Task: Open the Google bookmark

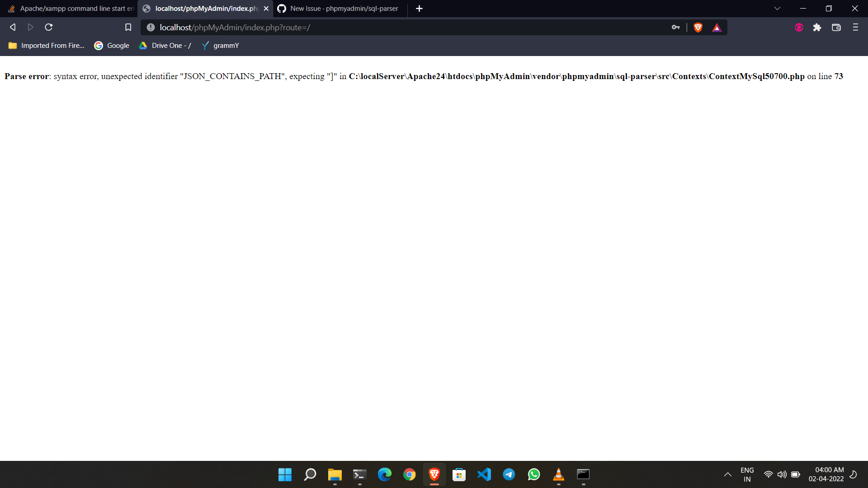Action: pos(112,46)
